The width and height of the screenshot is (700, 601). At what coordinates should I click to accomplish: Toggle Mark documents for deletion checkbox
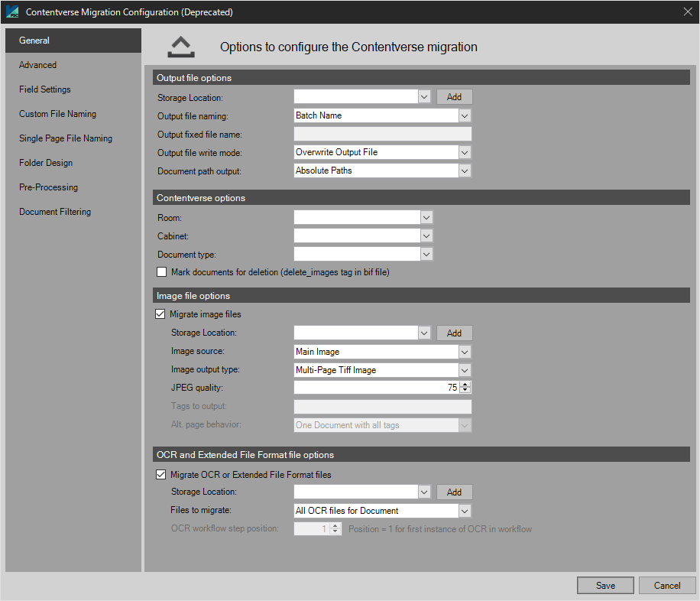161,272
